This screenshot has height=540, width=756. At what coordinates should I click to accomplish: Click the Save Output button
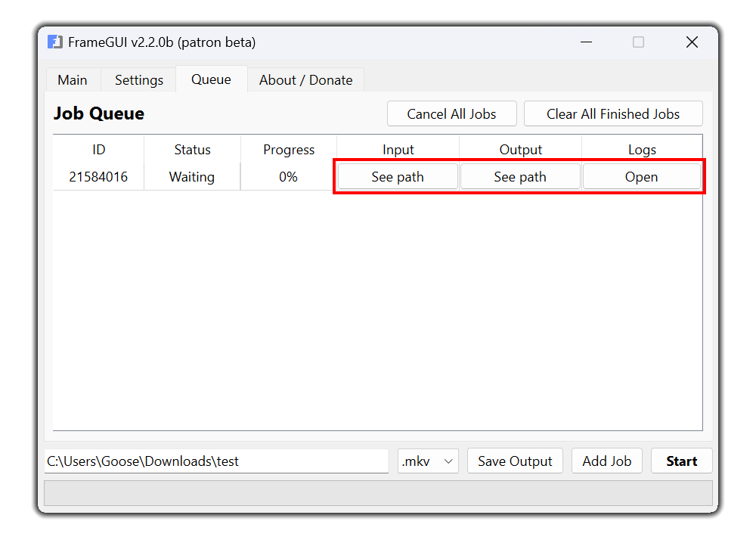(x=515, y=461)
